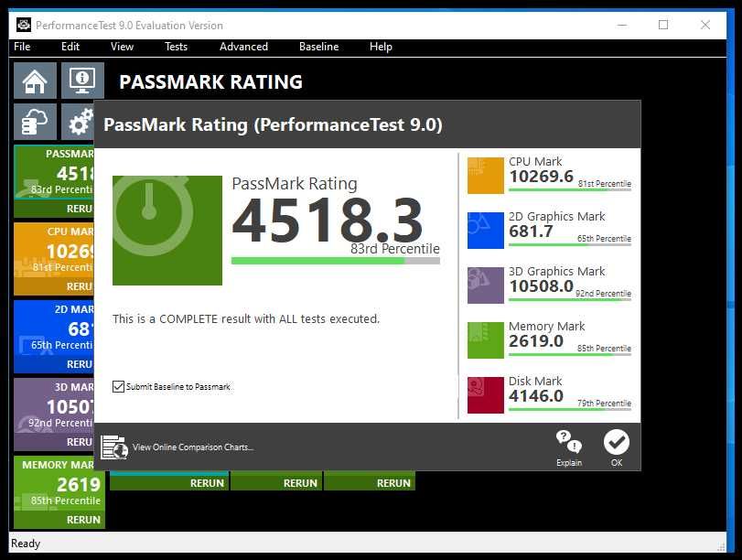Confirm dialog with OK checkmark icon

[617, 447]
